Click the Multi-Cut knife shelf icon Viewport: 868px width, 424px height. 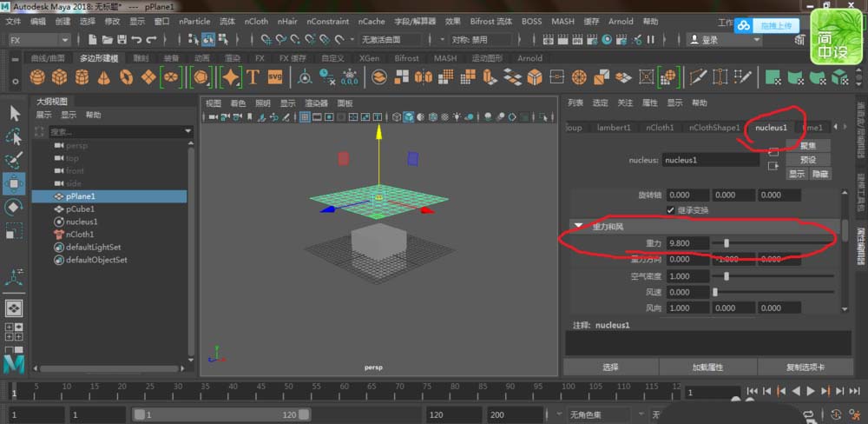[x=698, y=77]
